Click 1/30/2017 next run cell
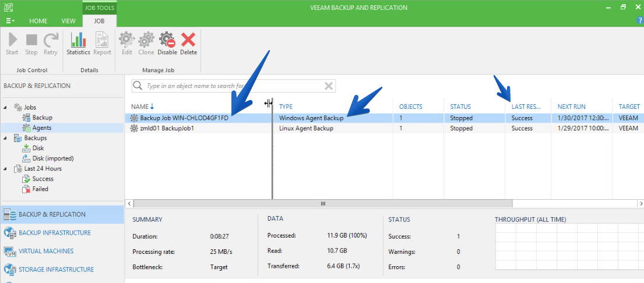Screen dimensions: 644x283 coord(583,118)
